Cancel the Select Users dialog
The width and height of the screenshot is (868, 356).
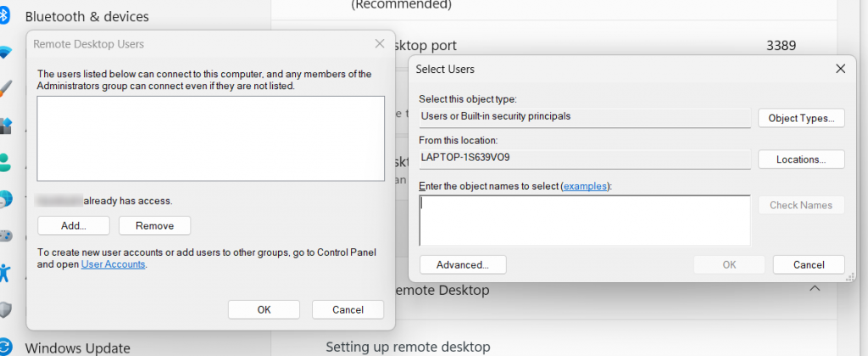pyautogui.click(x=809, y=265)
